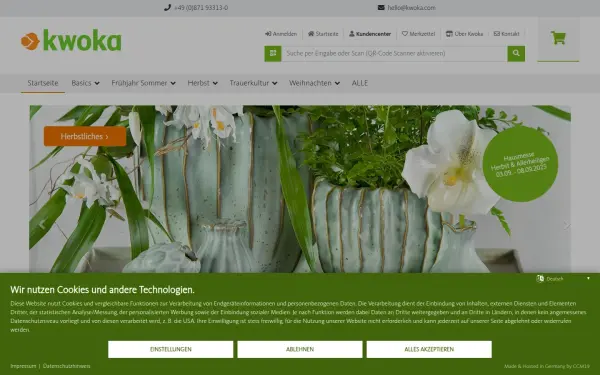This screenshot has width=600, height=375.
Task: Open the shopping cart icon
Action: point(558,38)
